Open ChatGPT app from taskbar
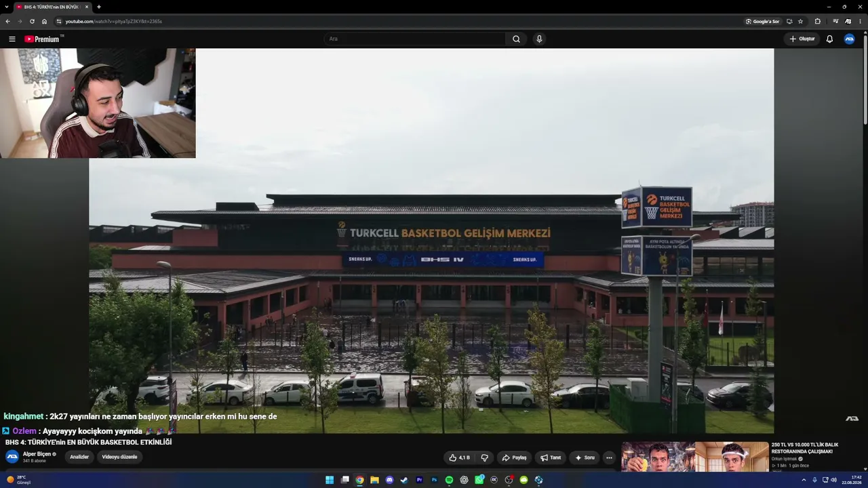 click(464, 480)
